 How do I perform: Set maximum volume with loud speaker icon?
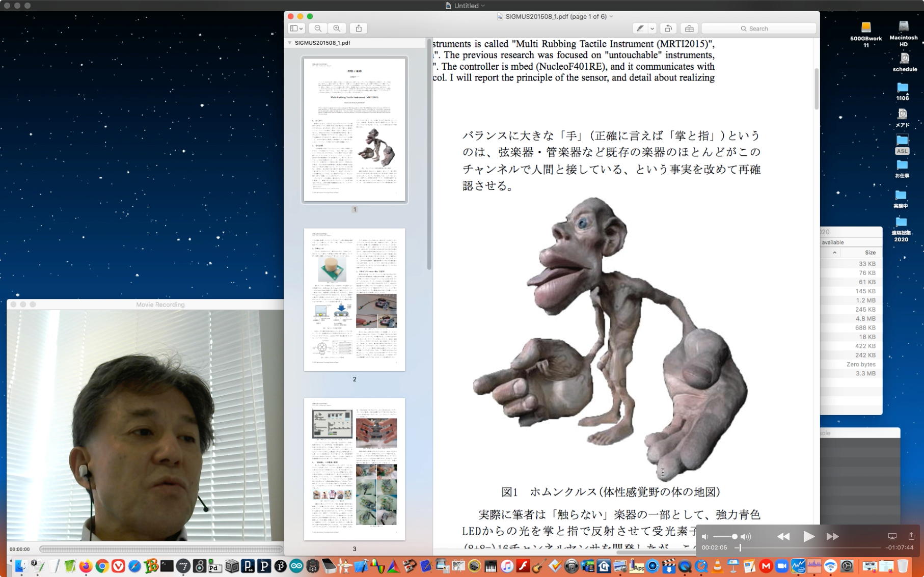(x=746, y=536)
